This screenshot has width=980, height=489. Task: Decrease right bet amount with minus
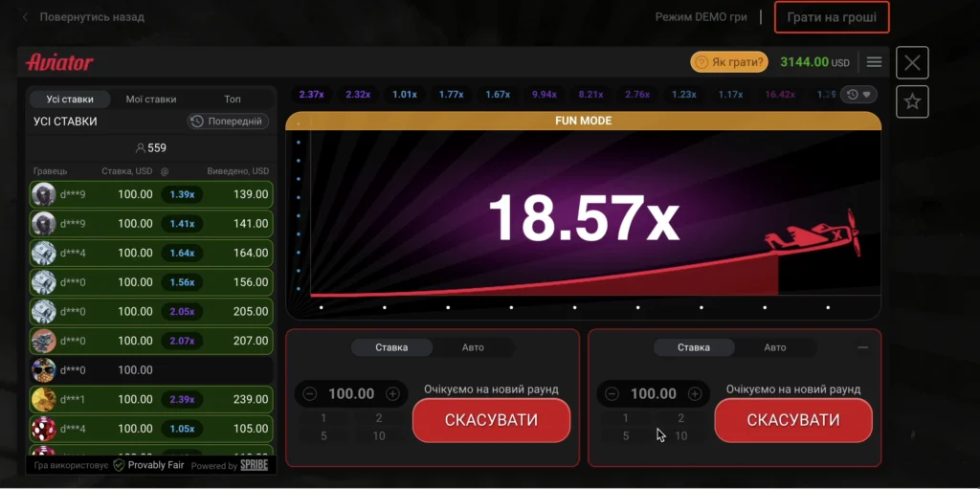[612, 393]
